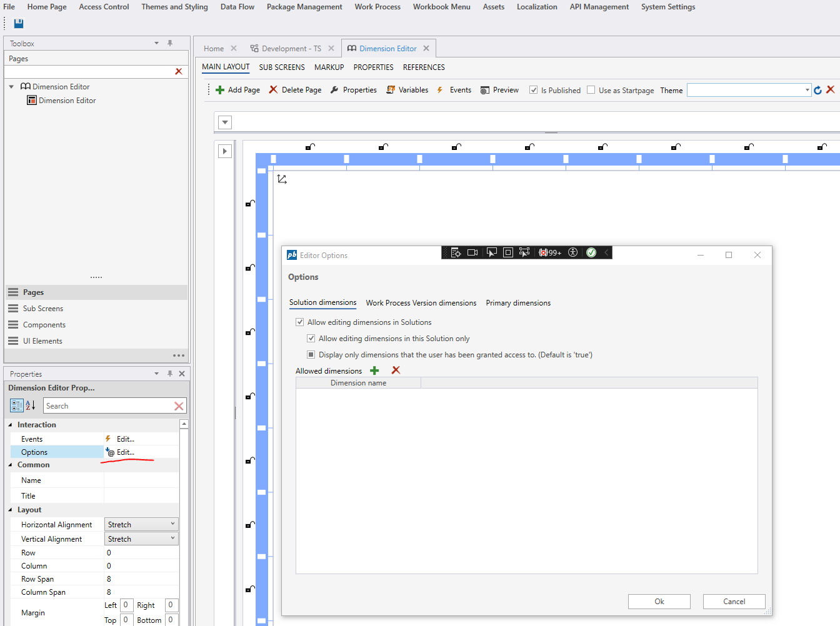Screen dimensions: 840x626
Task: Click the accessibility person icon in the debug toolbar
Action: pos(572,252)
